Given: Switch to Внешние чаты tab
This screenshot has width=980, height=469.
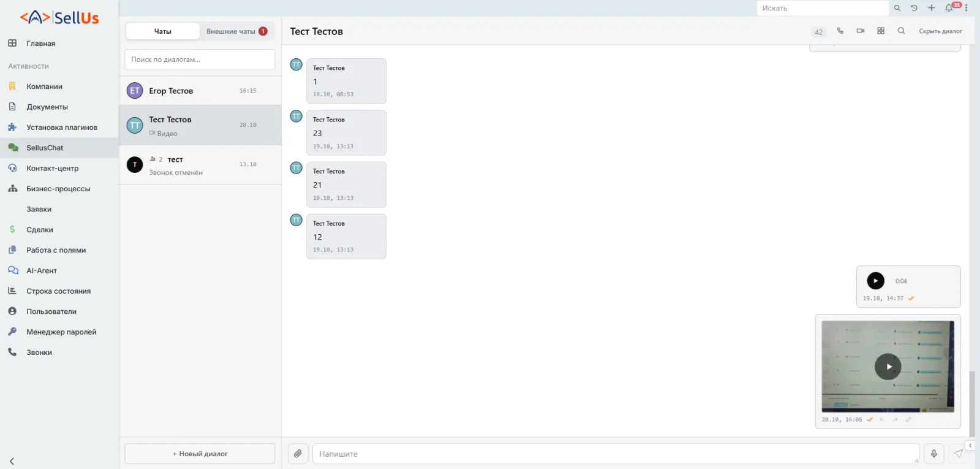Looking at the screenshot, I should pyautogui.click(x=236, y=31).
